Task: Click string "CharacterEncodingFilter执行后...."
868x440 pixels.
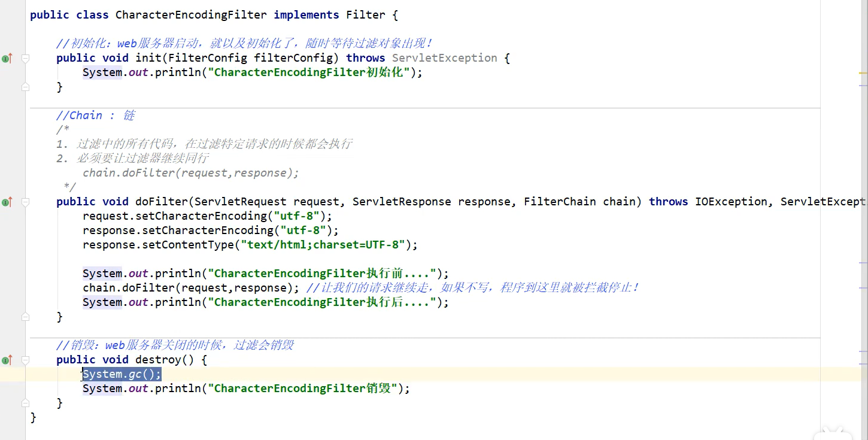Action: point(323,302)
